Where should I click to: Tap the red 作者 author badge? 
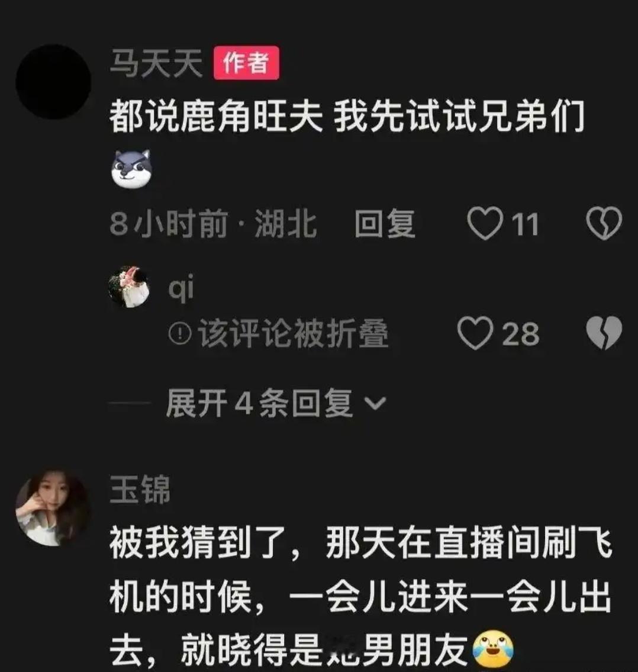tap(246, 63)
